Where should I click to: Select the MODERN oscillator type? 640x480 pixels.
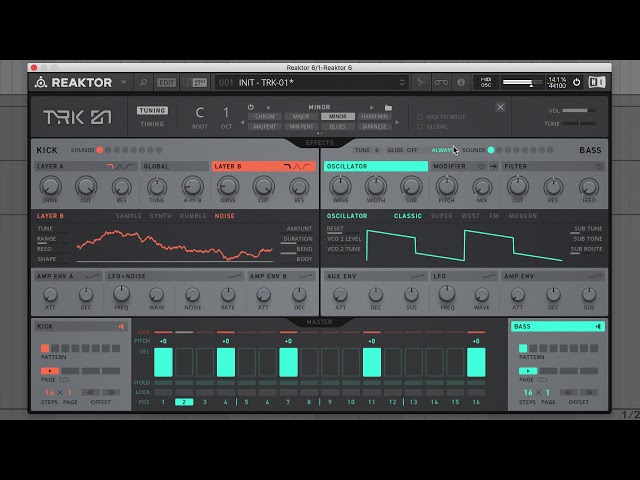coord(523,216)
